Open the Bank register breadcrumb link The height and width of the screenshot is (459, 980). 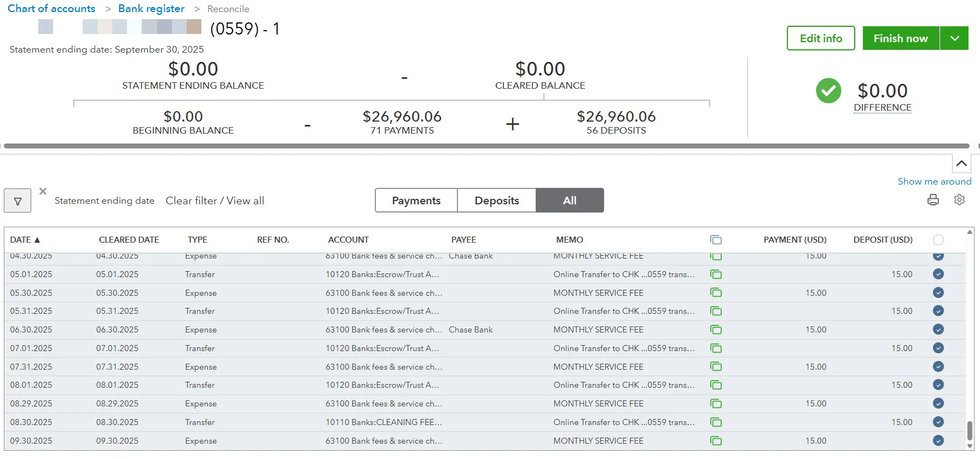tap(151, 9)
